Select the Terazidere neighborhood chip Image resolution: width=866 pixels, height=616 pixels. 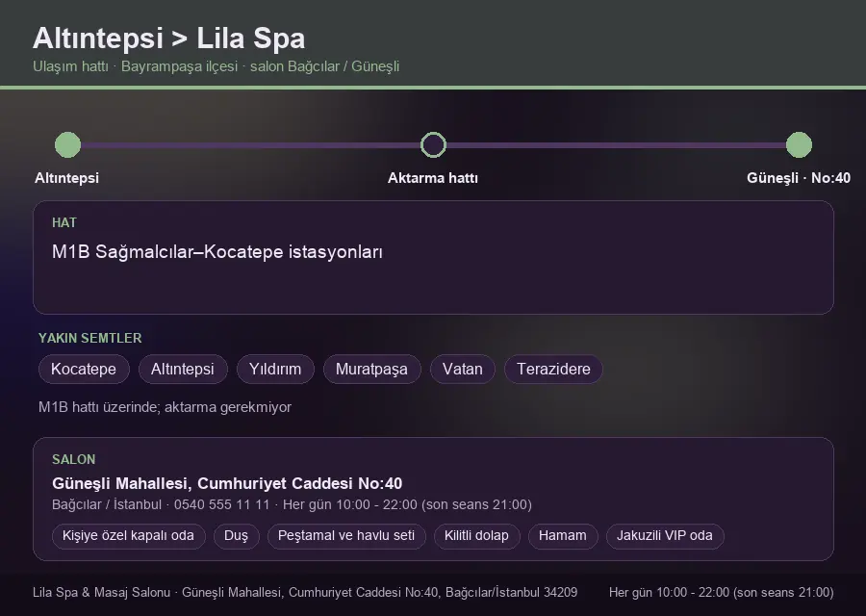click(553, 369)
